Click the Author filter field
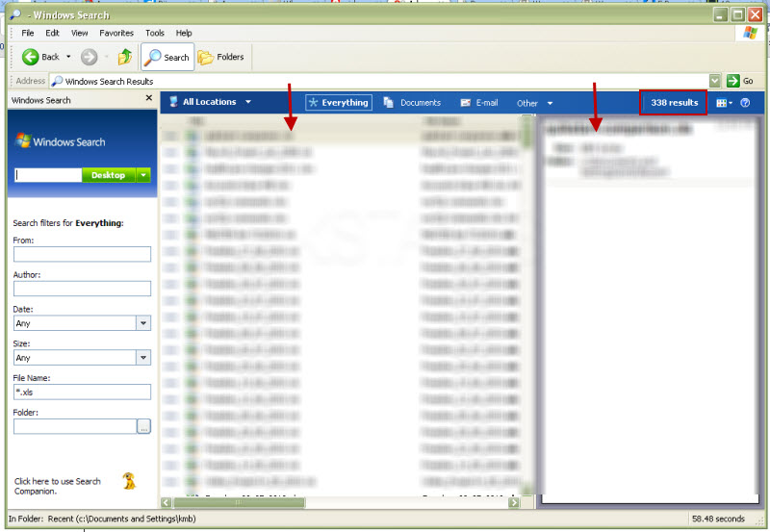Image resolution: width=770 pixels, height=532 pixels. click(82, 289)
